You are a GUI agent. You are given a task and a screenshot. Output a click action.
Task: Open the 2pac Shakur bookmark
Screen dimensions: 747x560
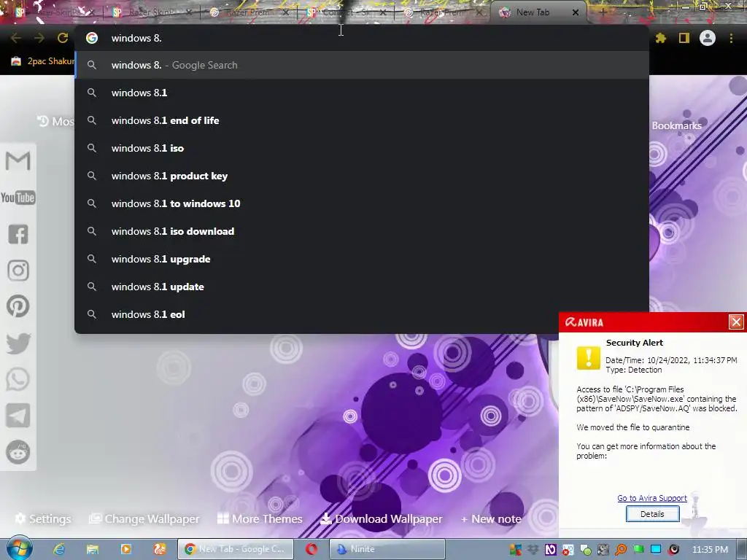coord(43,61)
